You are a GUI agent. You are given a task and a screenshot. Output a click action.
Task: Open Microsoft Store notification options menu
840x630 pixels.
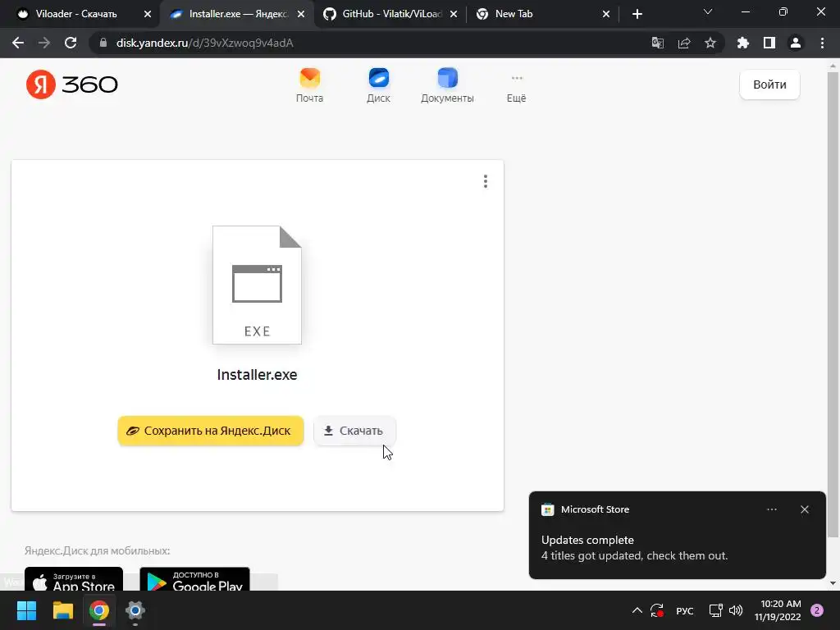[x=771, y=509]
